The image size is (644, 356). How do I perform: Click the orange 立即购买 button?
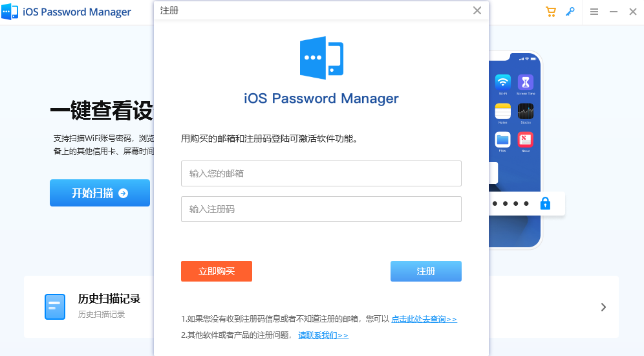pyautogui.click(x=217, y=271)
